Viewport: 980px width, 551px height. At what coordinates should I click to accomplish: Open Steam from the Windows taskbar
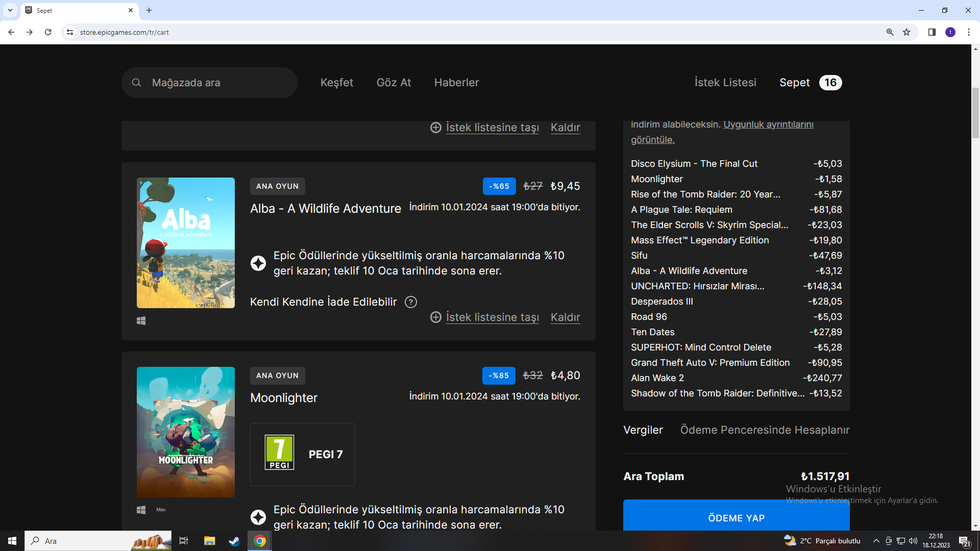(x=234, y=541)
